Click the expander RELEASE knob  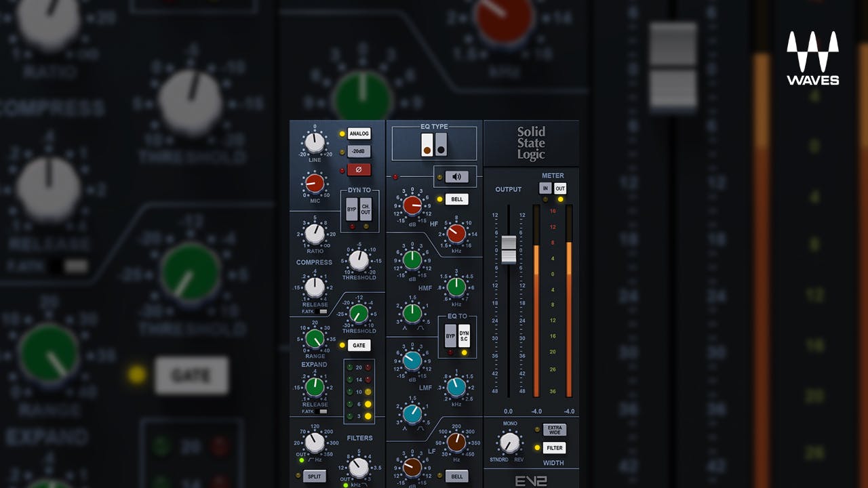(x=315, y=387)
